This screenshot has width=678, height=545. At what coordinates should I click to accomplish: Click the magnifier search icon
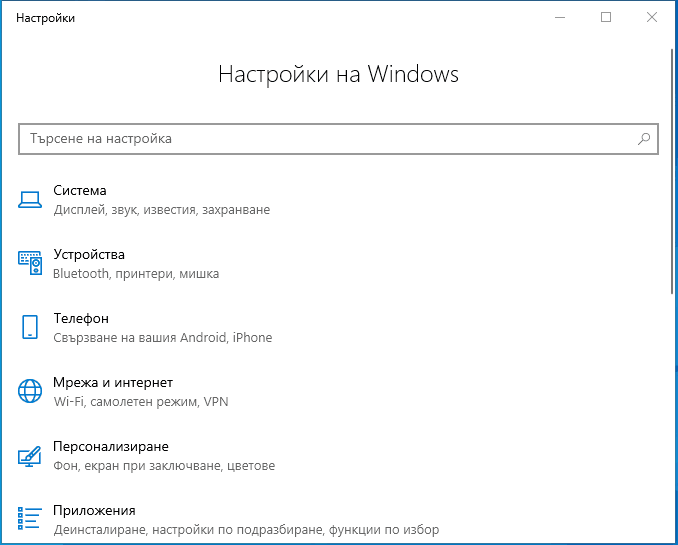coord(644,139)
